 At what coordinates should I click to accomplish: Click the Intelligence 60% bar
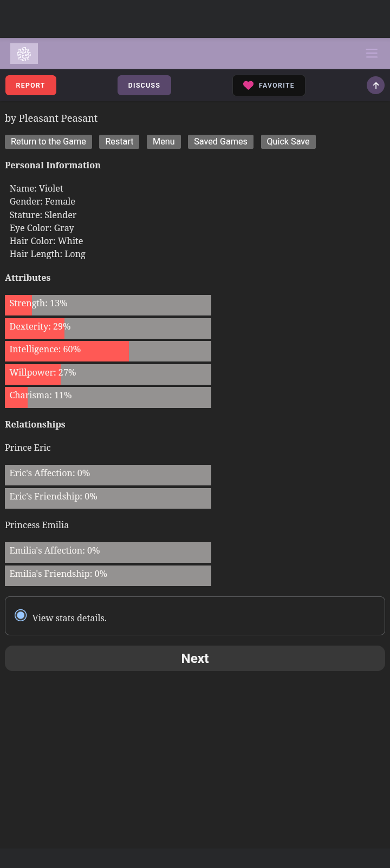[x=108, y=351]
